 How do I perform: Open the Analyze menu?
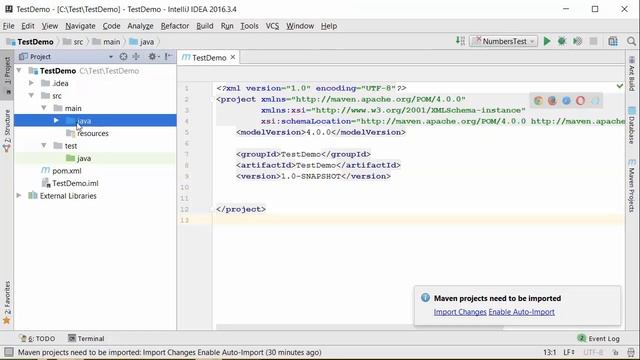point(140,26)
